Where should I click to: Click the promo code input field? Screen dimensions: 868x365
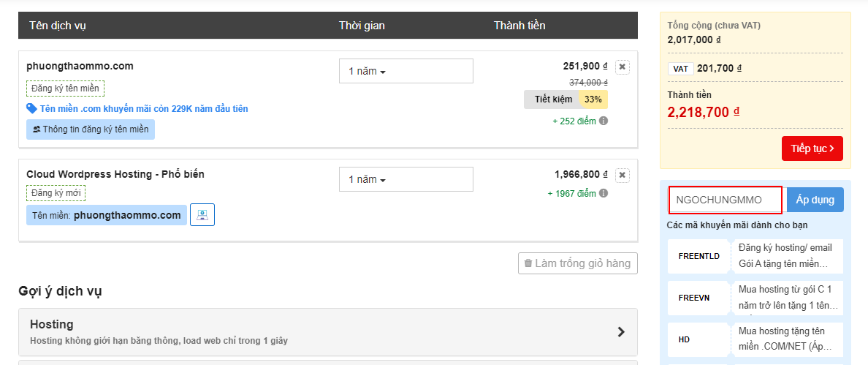coord(726,200)
